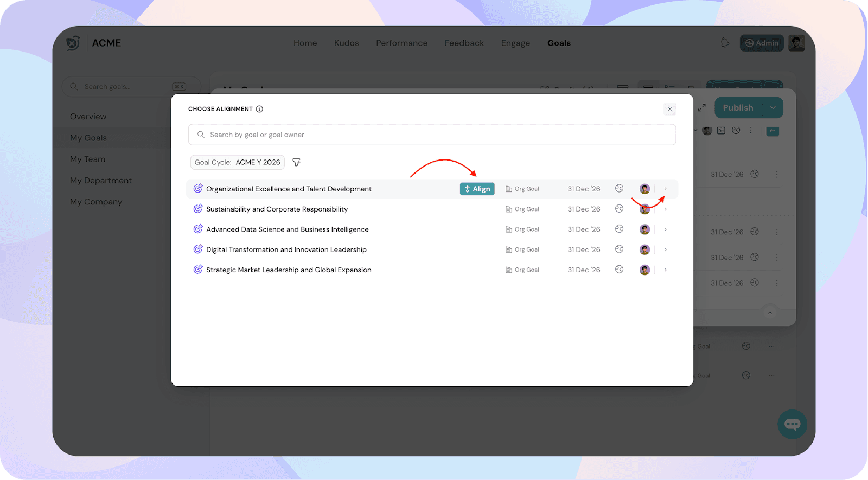868x480 pixels.
Task: Click progress icon on Sustainability goal row
Action: coord(619,209)
